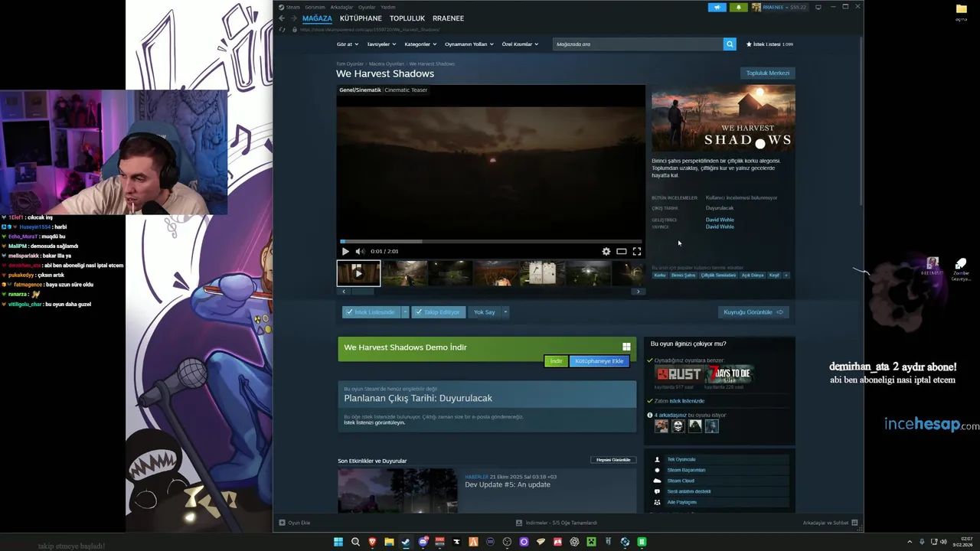Open Windows taskbar search
Screen dimensions: 980x551
[355, 542]
